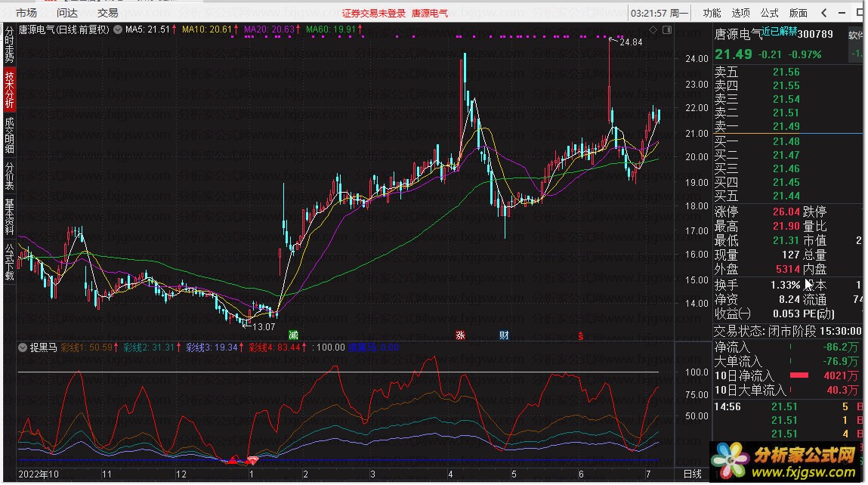Viewport: 868px width, 485px height.
Task: Open the 版面 menu
Action: 798,13
